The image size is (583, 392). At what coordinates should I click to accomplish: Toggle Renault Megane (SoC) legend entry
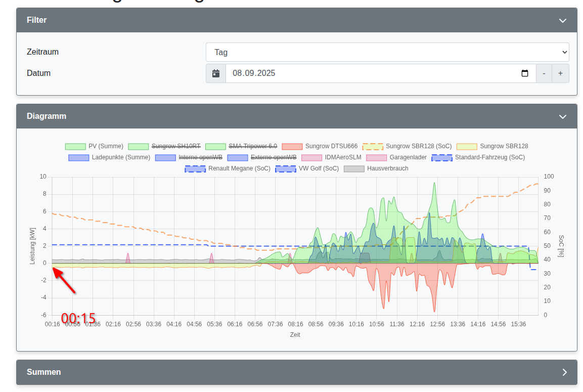(x=228, y=168)
